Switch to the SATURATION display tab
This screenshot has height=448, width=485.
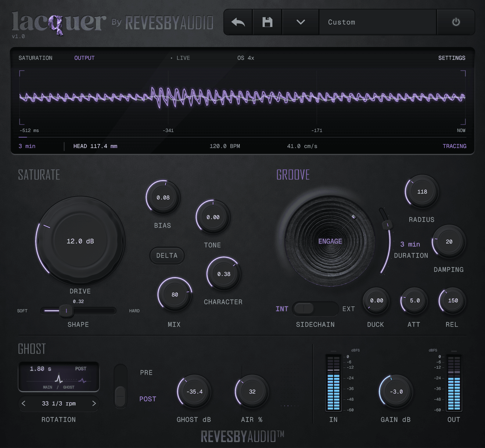pos(35,58)
